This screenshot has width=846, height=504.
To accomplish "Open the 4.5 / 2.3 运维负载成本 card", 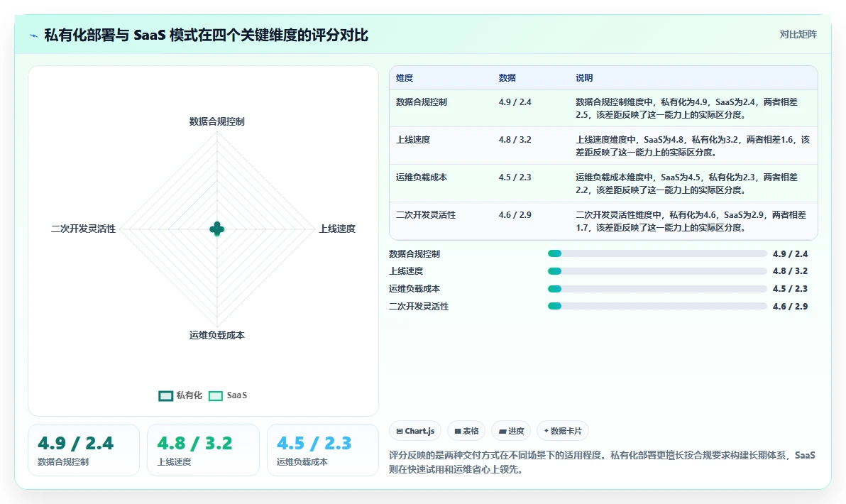I will pyautogui.click(x=323, y=450).
